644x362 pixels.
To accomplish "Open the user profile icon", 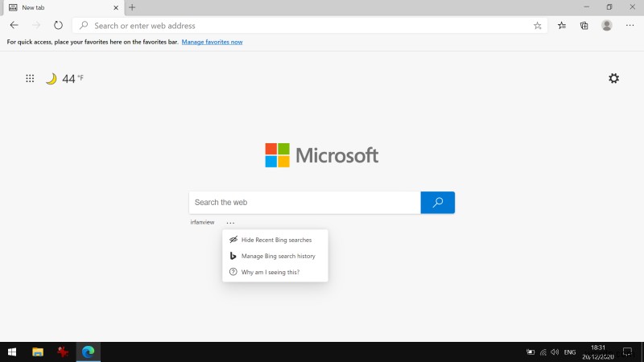I will coord(607,26).
